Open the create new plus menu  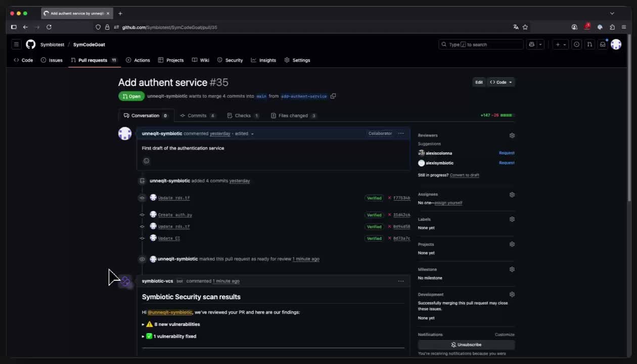click(x=561, y=44)
